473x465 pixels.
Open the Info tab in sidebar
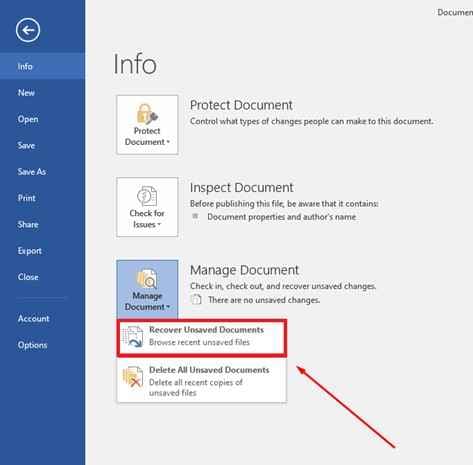(42, 66)
